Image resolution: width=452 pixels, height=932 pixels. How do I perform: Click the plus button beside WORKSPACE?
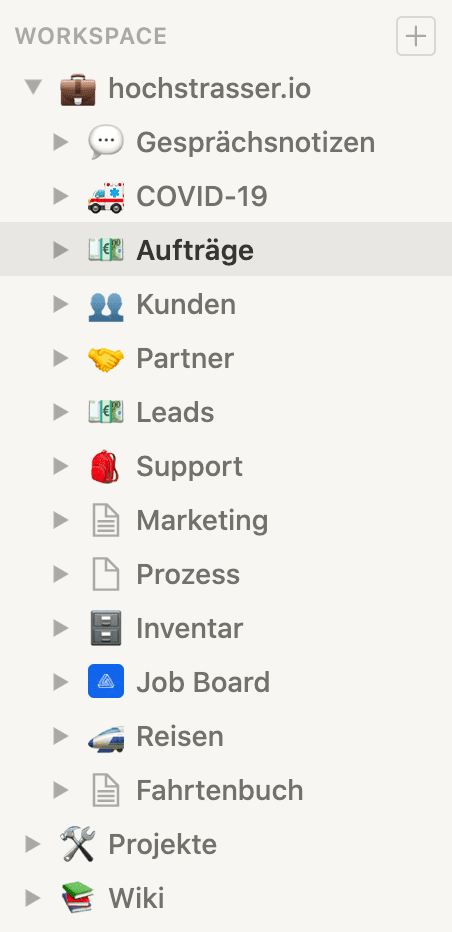tap(416, 36)
